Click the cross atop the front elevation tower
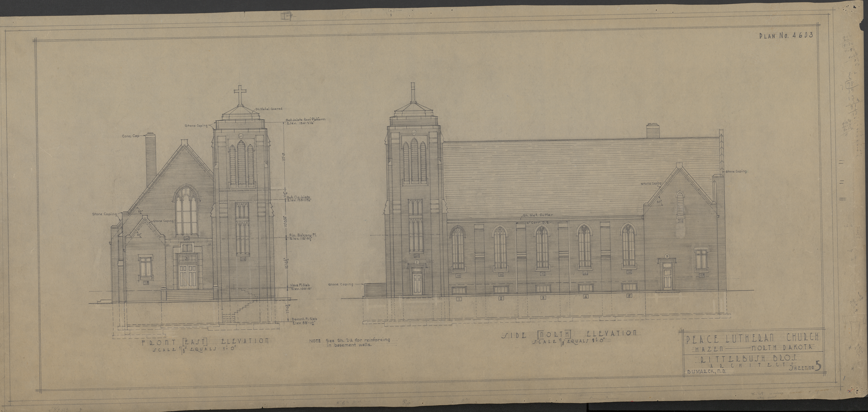Screen dimensions: 868x412 240,96
